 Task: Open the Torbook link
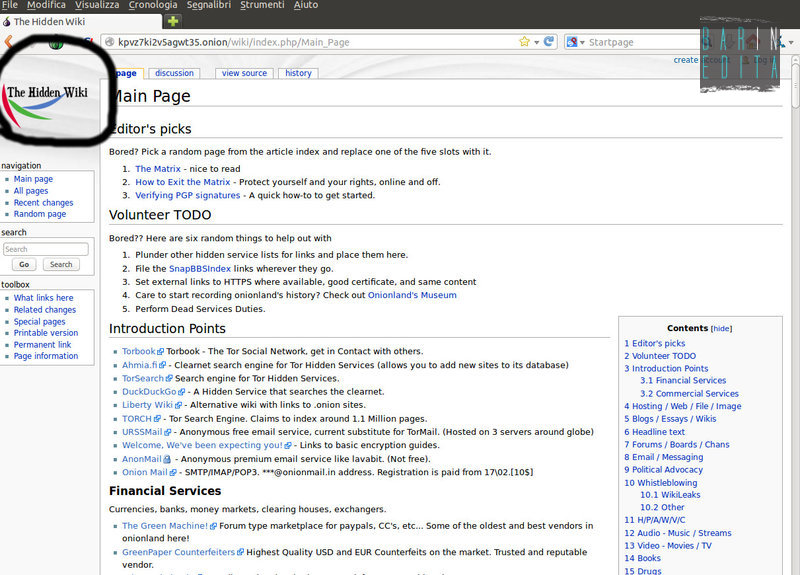[x=138, y=352]
